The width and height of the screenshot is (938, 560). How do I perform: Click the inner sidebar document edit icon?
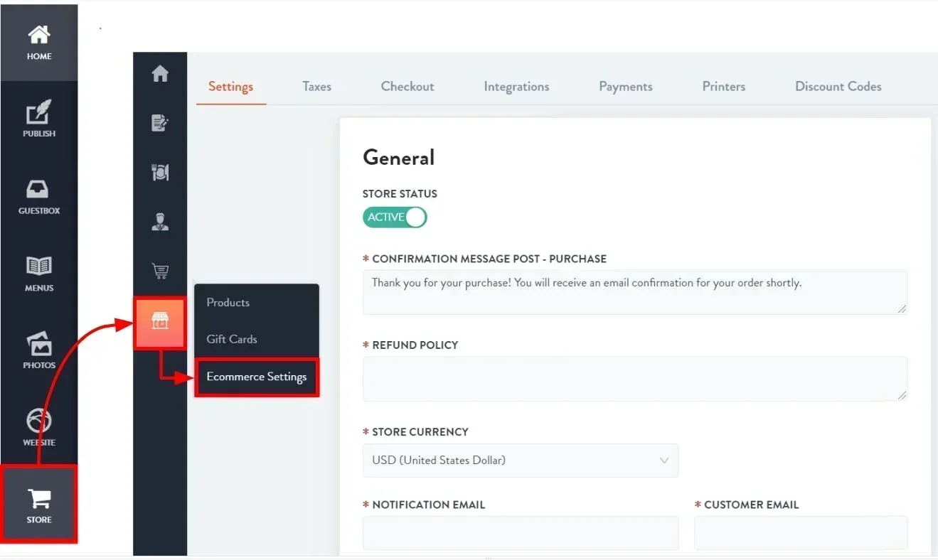160,123
